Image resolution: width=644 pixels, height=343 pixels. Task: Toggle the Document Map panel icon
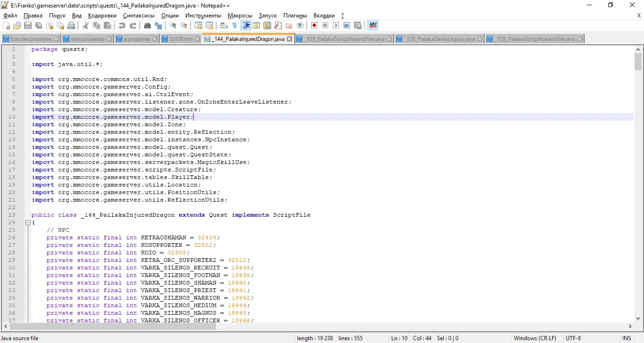point(267,25)
